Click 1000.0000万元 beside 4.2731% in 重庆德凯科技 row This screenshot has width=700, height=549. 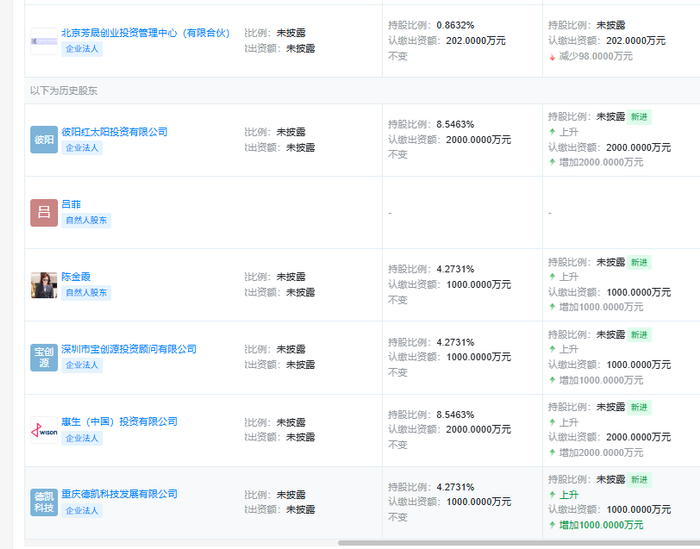click(x=479, y=502)
